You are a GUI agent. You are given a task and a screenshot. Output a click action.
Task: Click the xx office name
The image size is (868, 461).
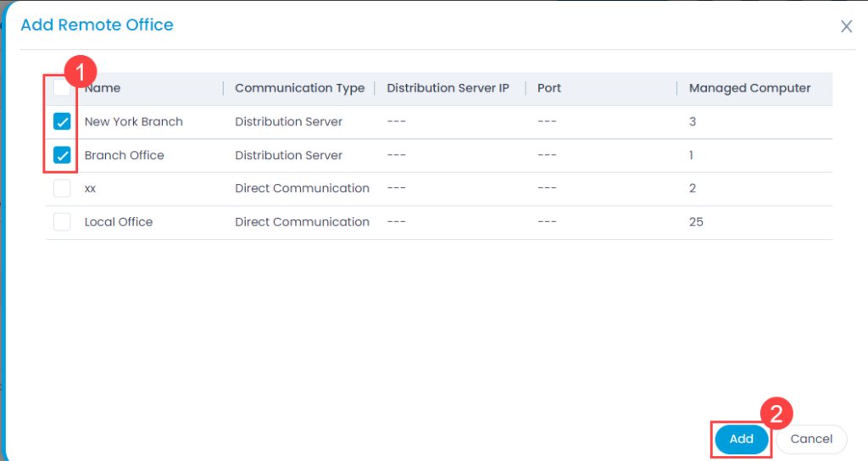click(90, 189)
